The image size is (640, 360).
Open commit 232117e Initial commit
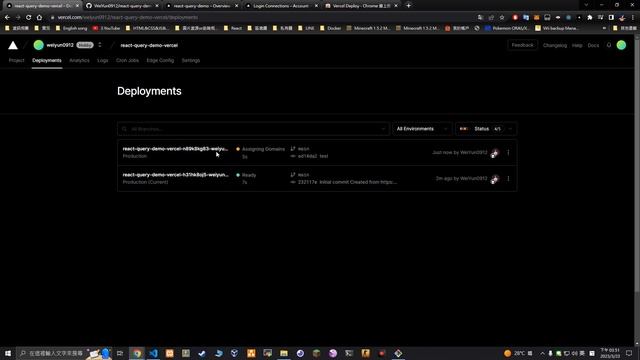[347, 182]
